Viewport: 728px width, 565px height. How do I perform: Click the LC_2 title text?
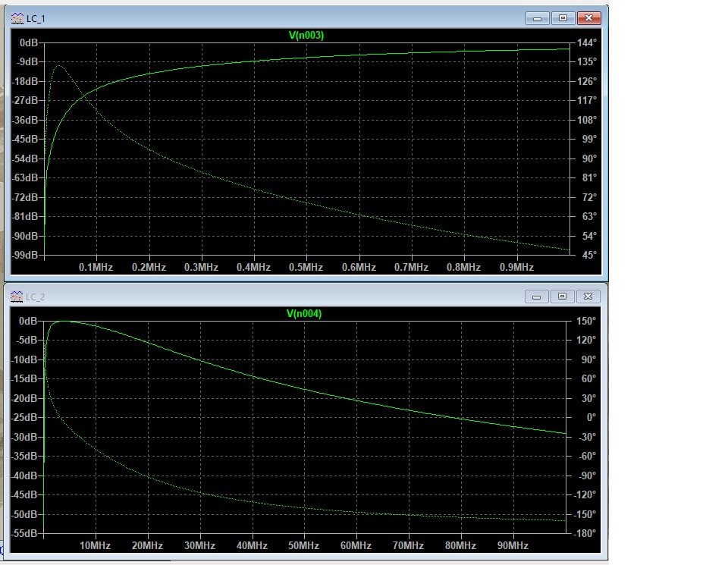[36, 297]
